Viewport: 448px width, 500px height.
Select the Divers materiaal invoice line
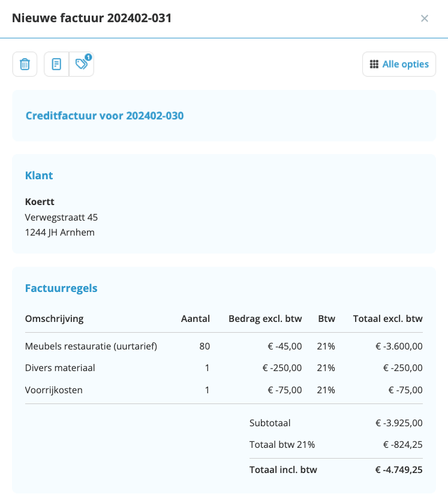pyautogui.click(x=224, y=368)
